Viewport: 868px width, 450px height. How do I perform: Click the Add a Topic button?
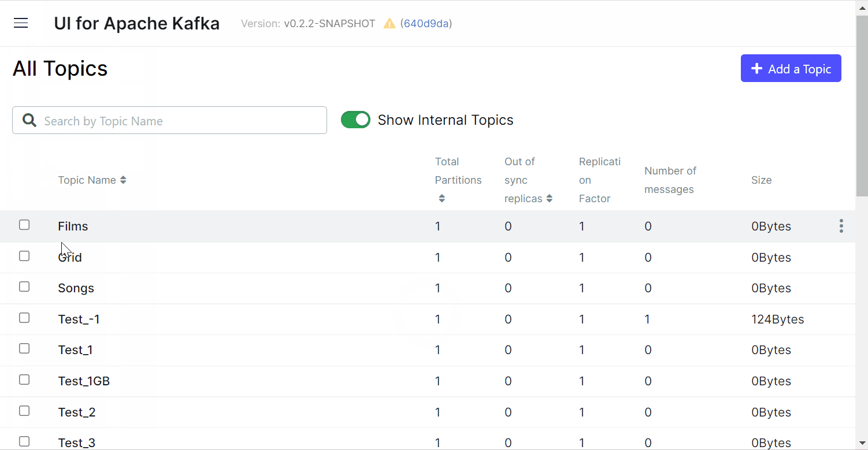(791, 69)
